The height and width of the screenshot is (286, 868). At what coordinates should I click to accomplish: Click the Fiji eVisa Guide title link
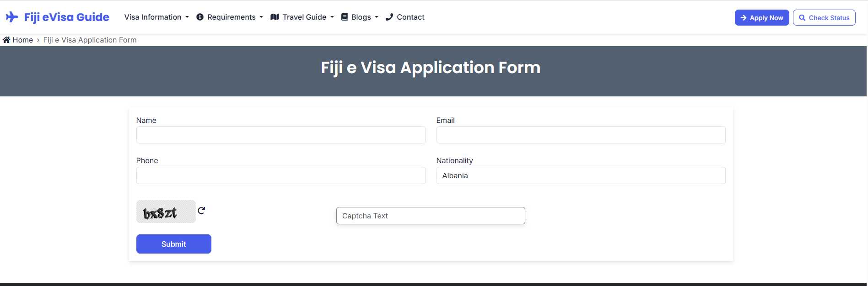[67, 17]
